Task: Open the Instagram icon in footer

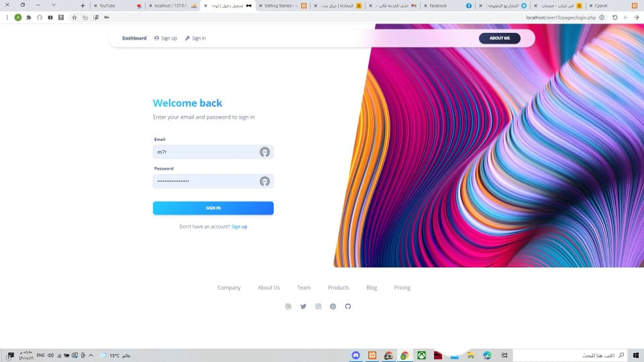Action: (x=318, y=306)
